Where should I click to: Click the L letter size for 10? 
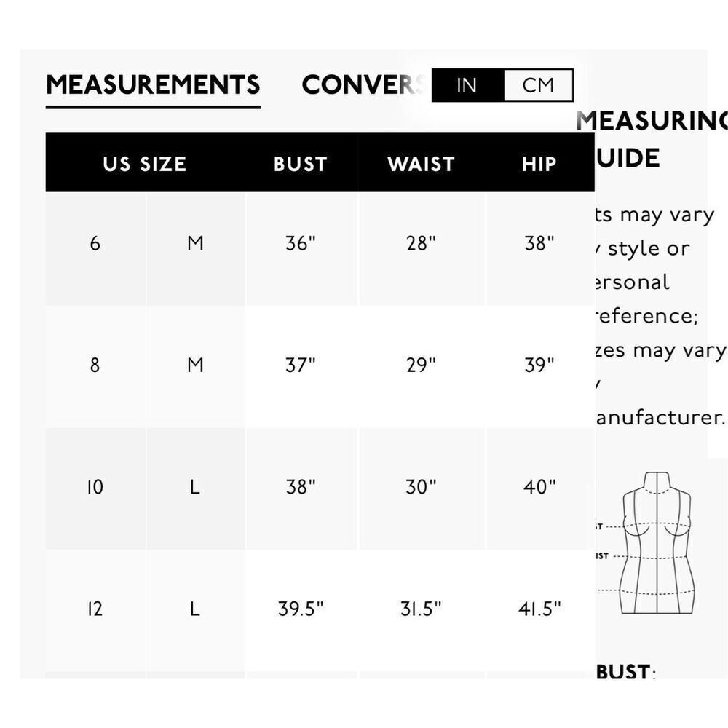195,487
